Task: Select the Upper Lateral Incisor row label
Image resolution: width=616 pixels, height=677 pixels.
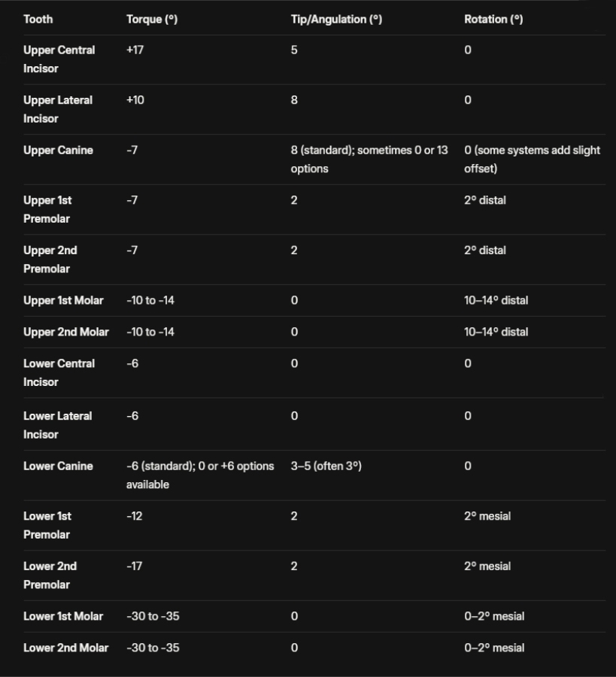Action: click(x=58, y=109)
